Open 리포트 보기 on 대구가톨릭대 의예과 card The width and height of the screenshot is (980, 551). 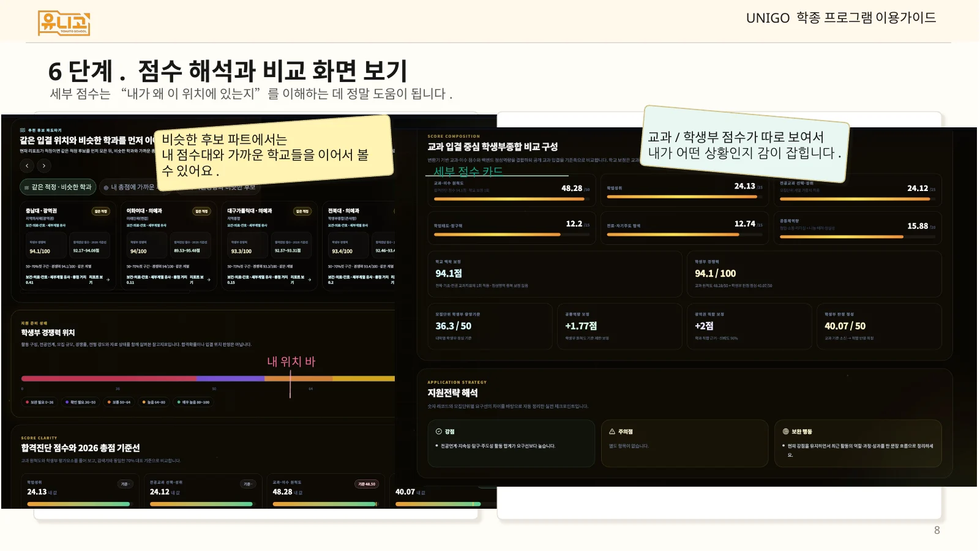298,280
